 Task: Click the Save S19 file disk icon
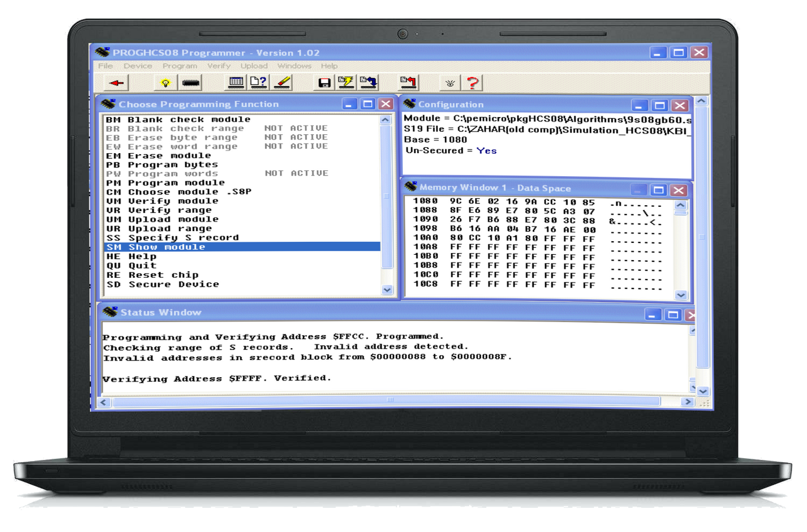(x=323, y=82)
